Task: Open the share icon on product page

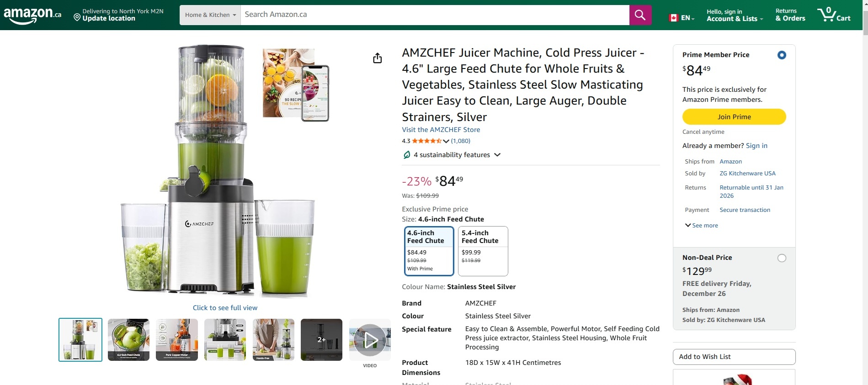Action: (x=377, y=58)
